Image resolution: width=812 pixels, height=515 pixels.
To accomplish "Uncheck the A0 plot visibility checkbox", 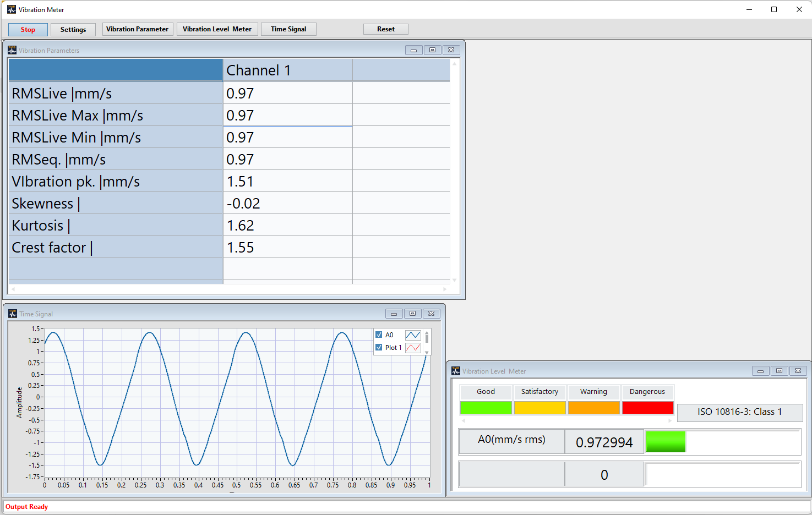I will coord(379,335).
